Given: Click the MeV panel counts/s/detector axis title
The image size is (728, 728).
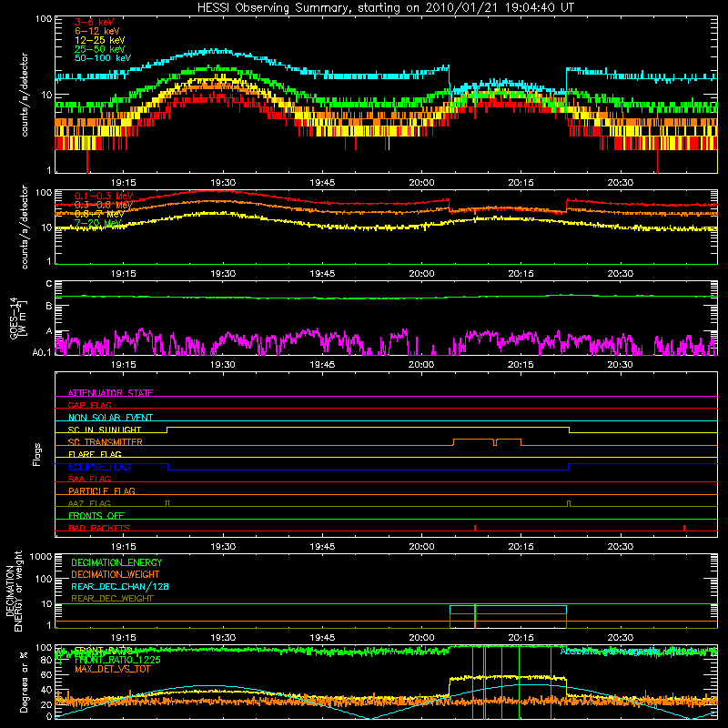Looking at the screenshot, I should pos(25,227).
